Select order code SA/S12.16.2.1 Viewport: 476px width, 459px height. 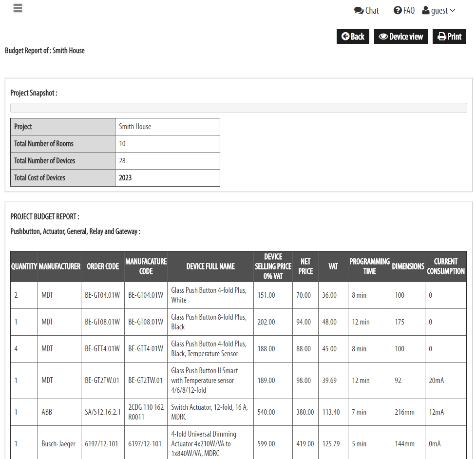[103, 412]
